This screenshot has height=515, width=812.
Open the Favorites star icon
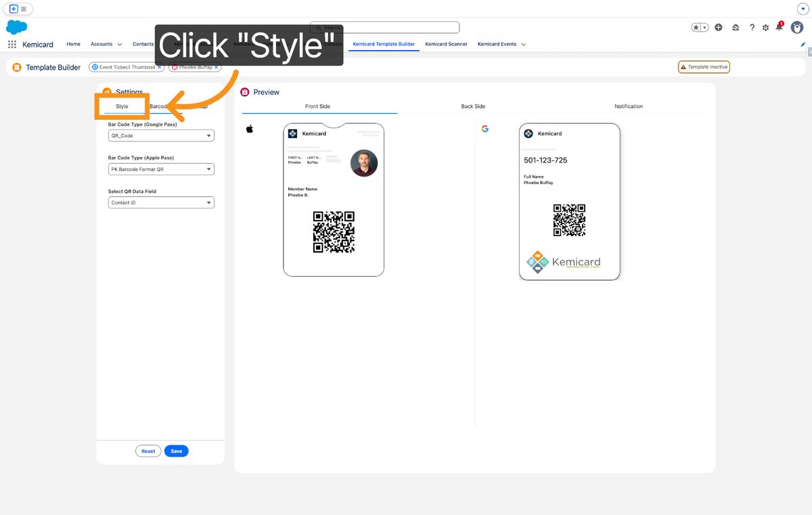coord(696,27)
